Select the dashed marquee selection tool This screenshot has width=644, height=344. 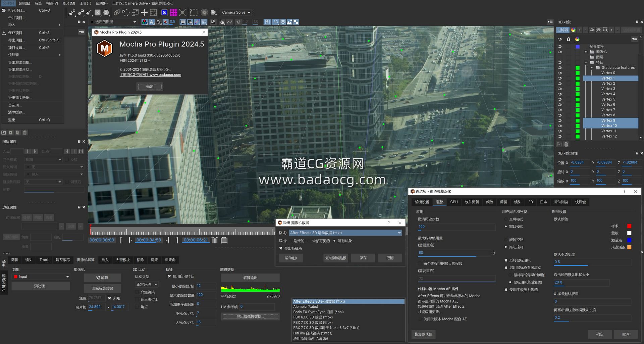point(194,13)
